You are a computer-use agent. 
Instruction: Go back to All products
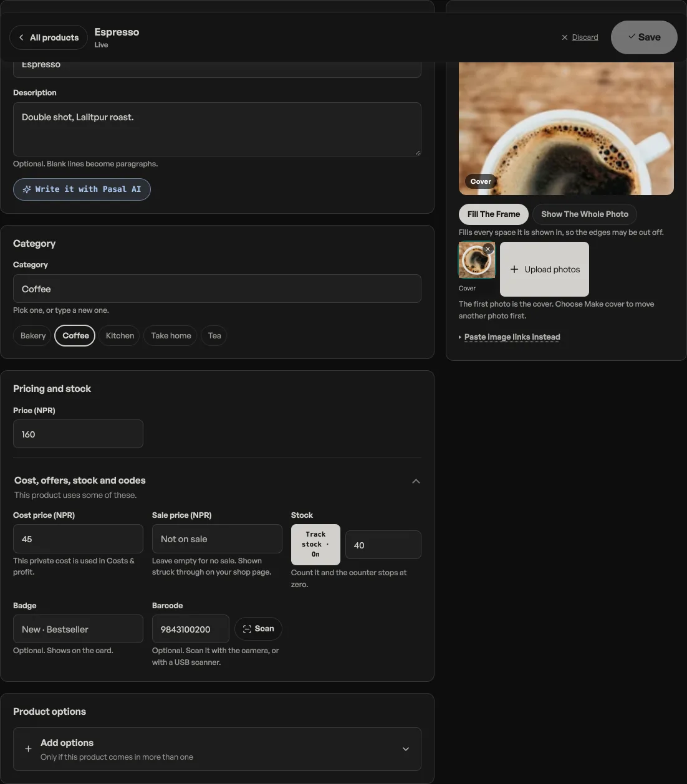point(49,37)
